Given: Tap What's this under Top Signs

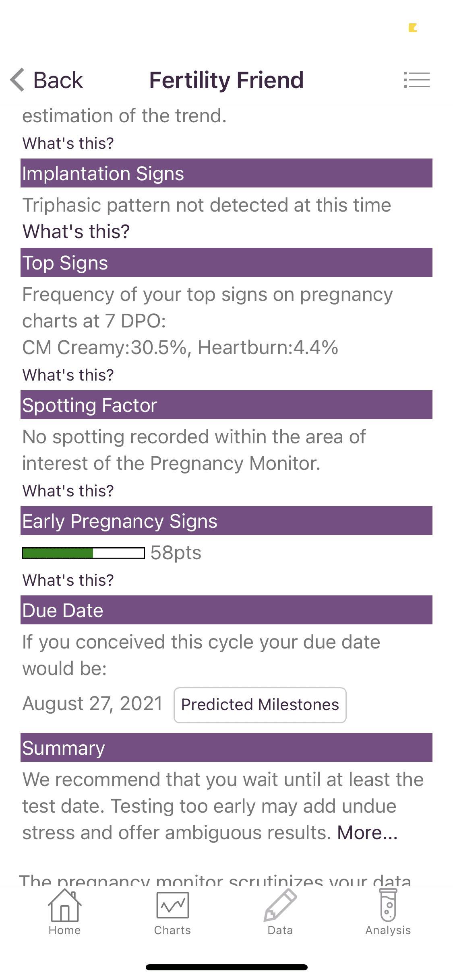Looking at the screenshot, I should pyautogui.click(x=68, y=375).
